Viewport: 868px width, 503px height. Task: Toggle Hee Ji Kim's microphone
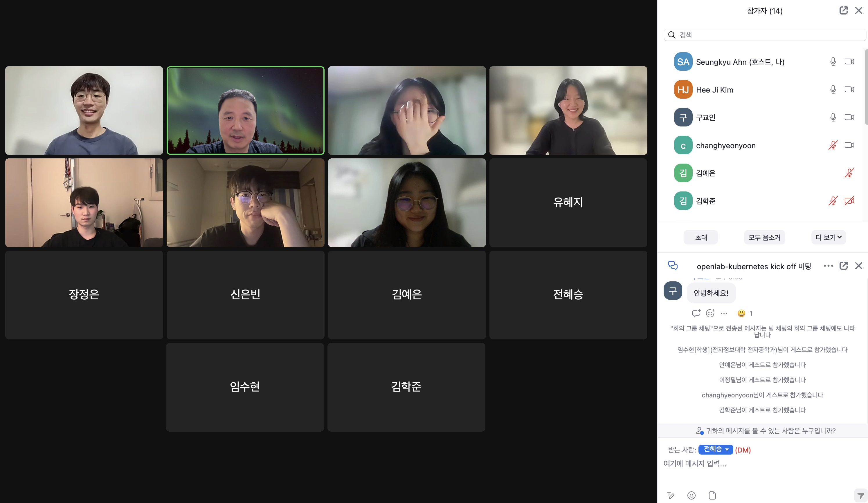point(833,90)
